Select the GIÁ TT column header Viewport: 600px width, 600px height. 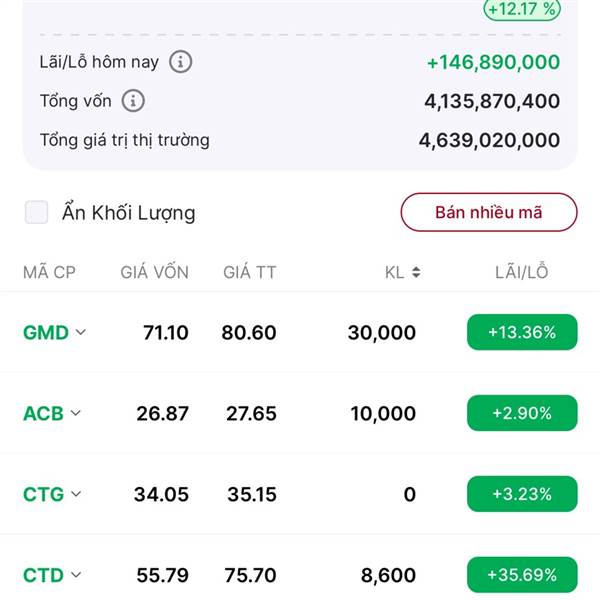click(x=249, y=272)
